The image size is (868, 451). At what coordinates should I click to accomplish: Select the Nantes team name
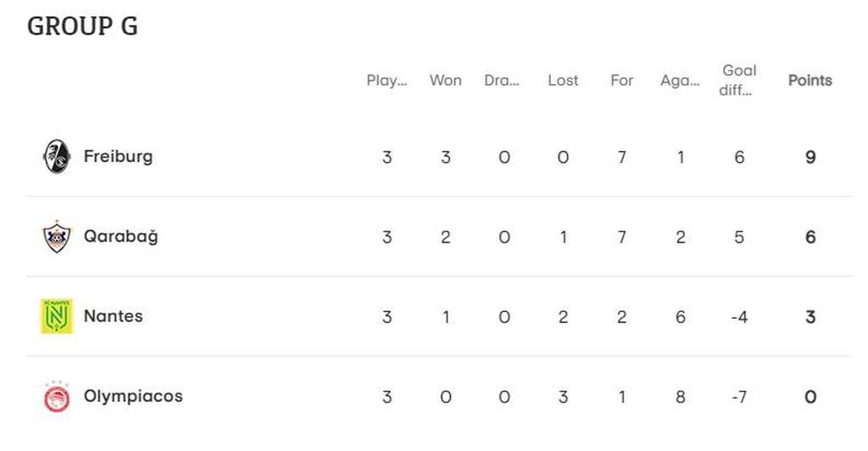pyautogui.click(x=113, y=316)
